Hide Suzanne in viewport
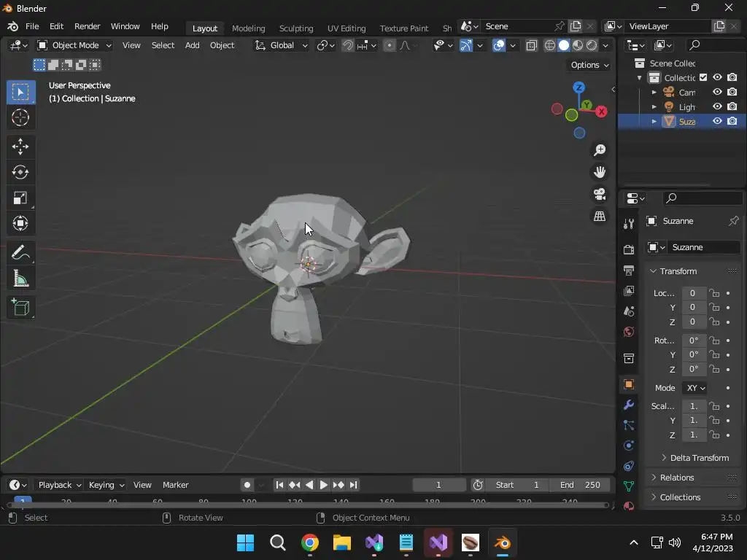Image resolution: width=747 pixels, height=560 pixels. click(x=717, y=122)
